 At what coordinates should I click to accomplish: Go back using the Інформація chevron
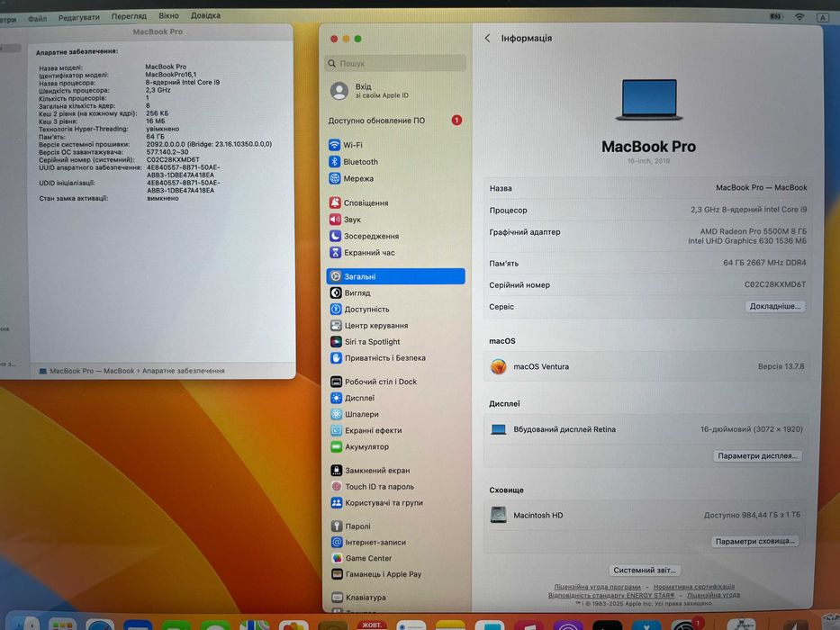pos(487,38)
